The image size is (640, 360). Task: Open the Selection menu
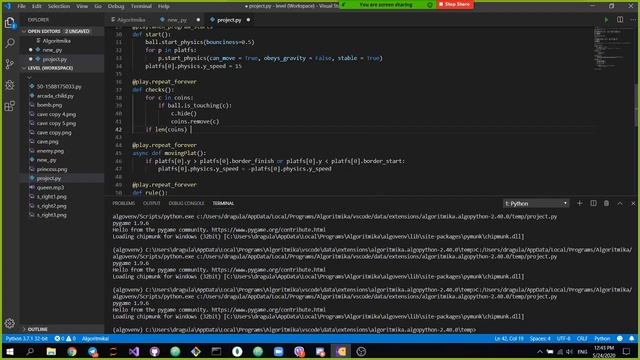pos(59,6)
